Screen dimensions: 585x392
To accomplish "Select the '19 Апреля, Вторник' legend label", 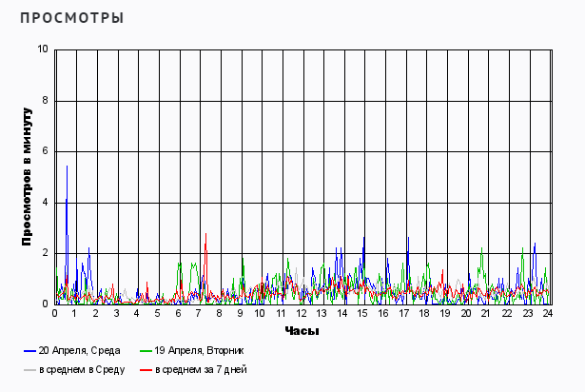I will coord(198,350).
